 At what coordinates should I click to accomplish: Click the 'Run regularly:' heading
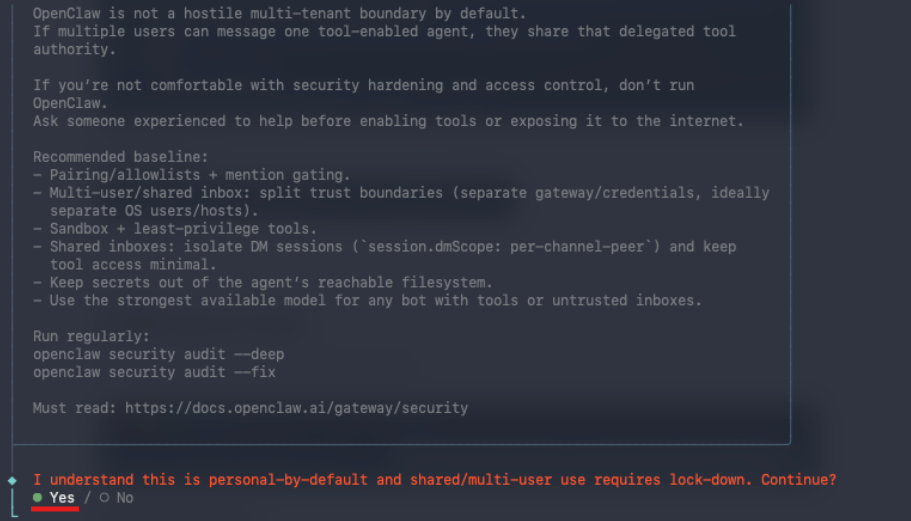tap(91, 336)
